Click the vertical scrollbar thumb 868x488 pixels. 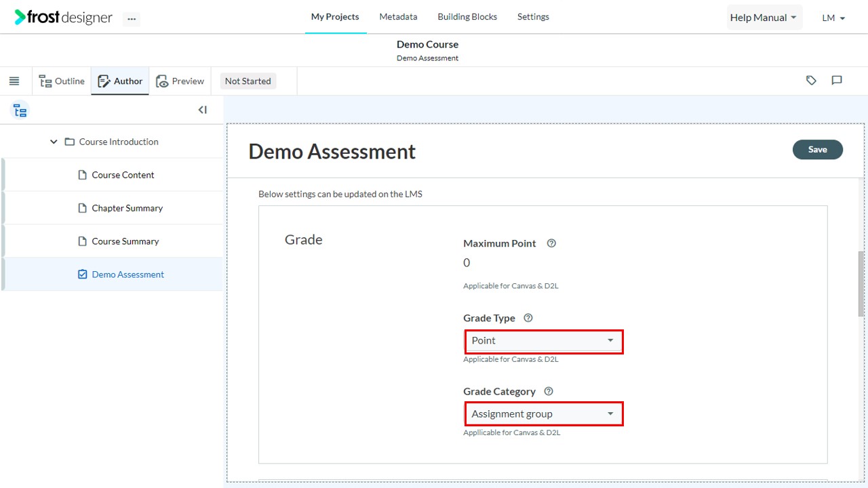(861, 283)
